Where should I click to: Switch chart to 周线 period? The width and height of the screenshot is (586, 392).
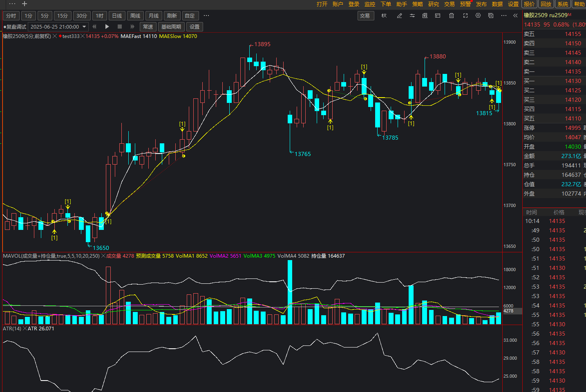click(135, 16)
